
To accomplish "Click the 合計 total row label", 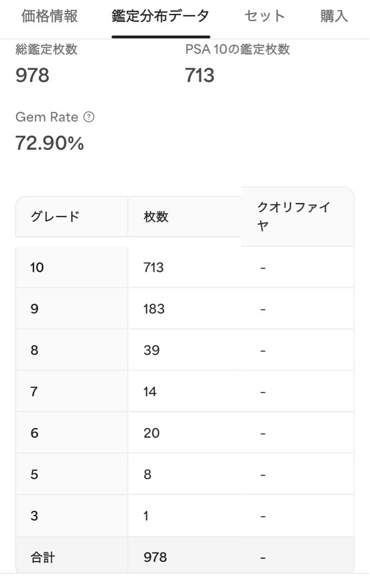I will click(x=42, y=557).
